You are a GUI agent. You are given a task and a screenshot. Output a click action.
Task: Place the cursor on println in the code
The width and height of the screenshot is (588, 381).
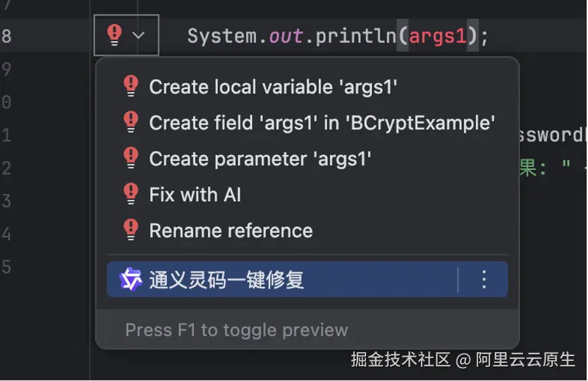pos(356,36)
